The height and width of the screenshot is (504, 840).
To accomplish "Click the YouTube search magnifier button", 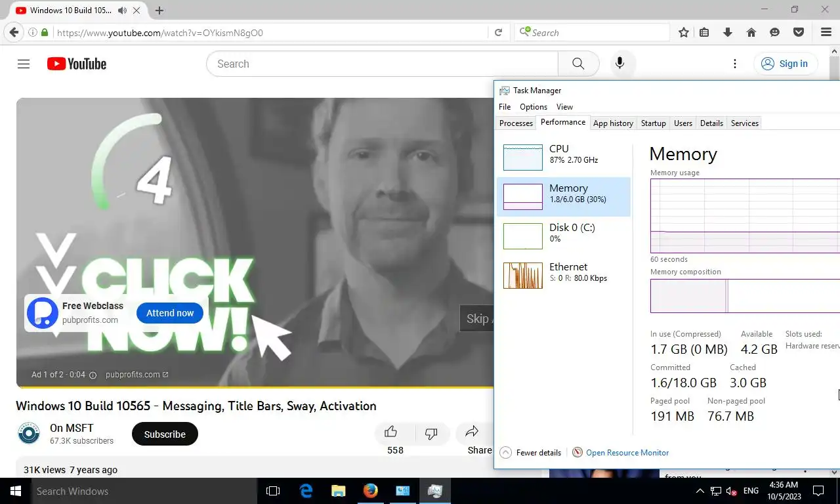I will tap(578, 64).
